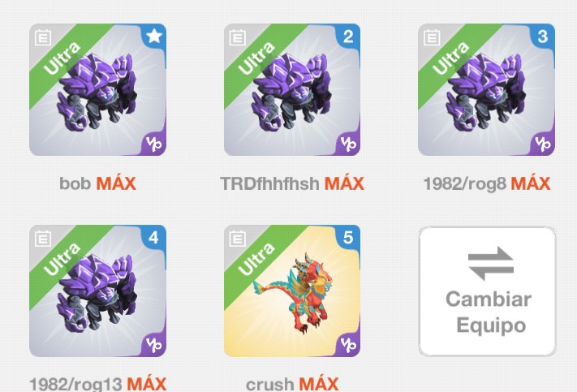
Task: Click the Ultra ribbon on 1982/rog13's card
Action: point(62,259)
